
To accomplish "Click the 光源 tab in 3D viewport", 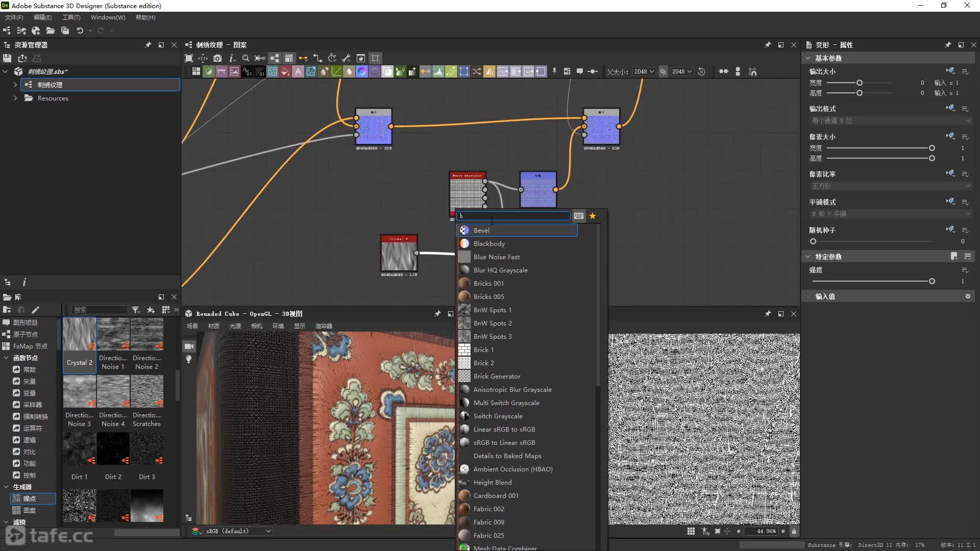I will click(x=235, y=325).
